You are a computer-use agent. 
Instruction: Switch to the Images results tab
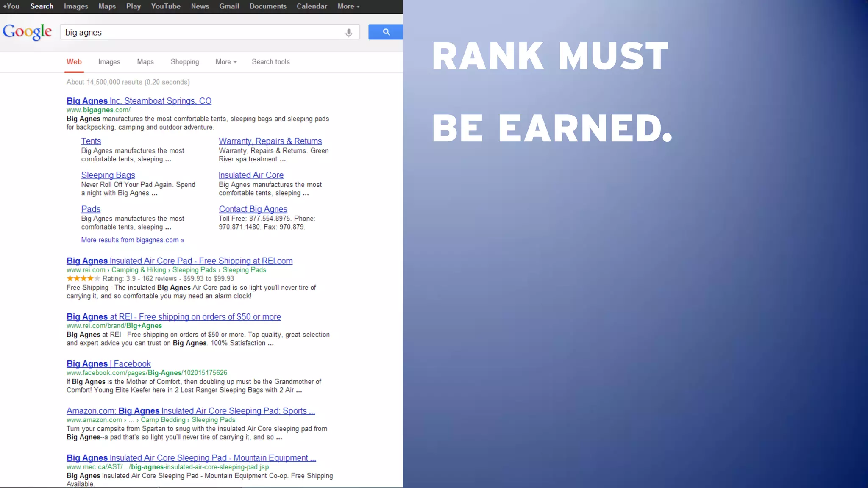tap(109, 62)
